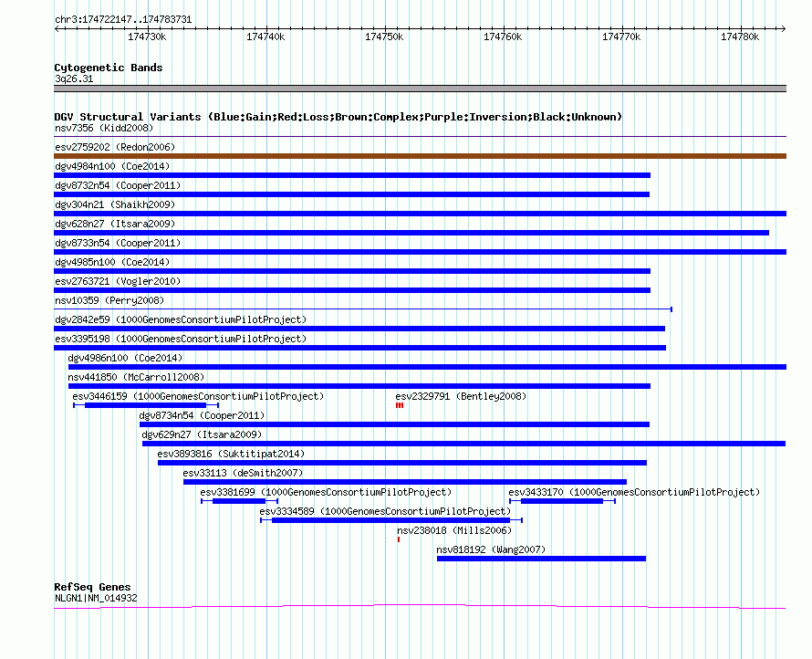This screenshot has height=659, width=812.
Task: Click dgv8733n54 (Cooper2011) label
Action: pos(118,243)
